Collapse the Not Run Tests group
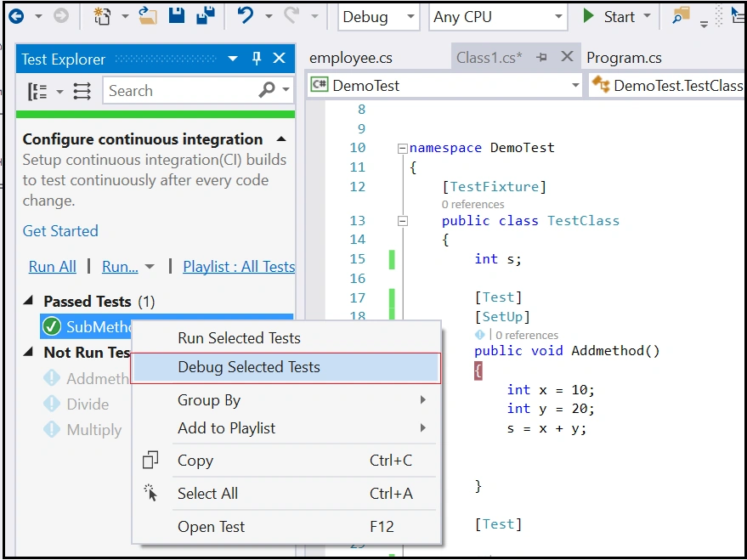The height and width of the screenshot is (560, 747). tap(29, 352)
